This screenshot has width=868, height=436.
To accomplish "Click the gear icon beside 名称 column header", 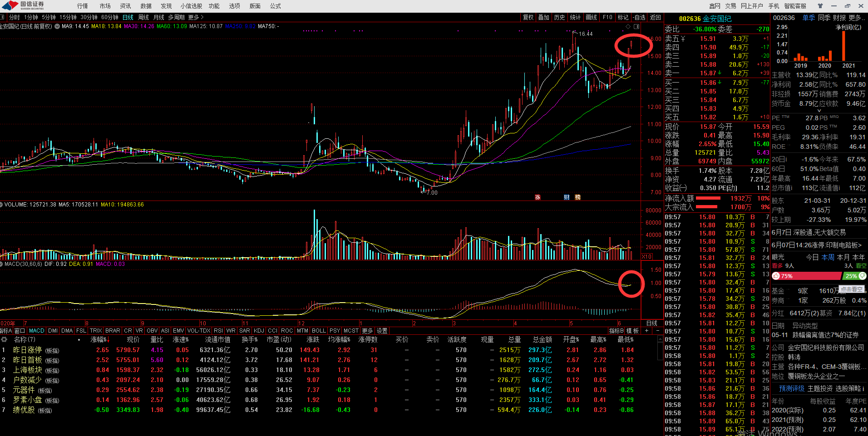I will (x=4, y=339).
